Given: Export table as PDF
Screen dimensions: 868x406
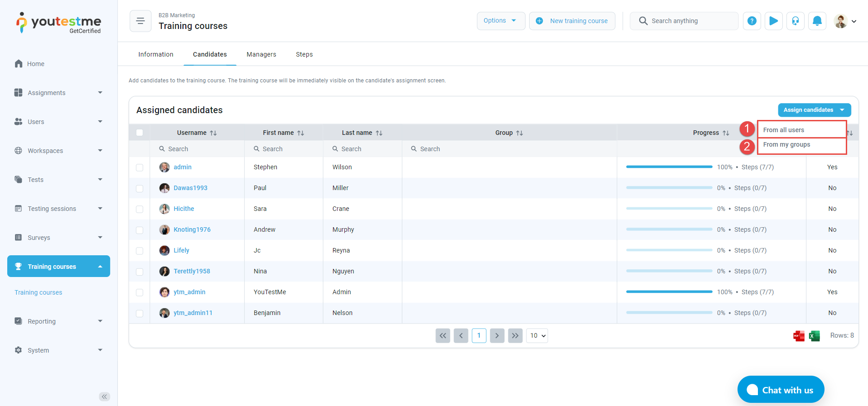Looking at the screenshot, I should (x=799, y=336).
